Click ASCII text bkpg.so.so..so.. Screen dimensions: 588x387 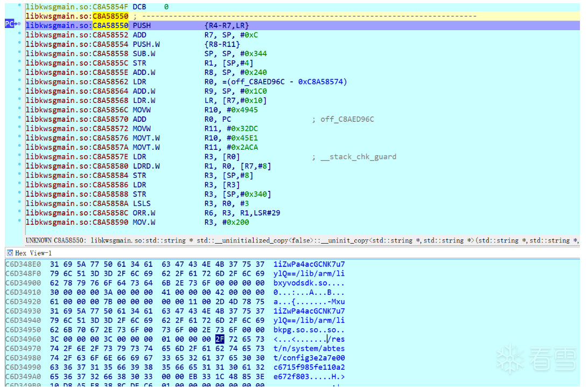(309, 330)
